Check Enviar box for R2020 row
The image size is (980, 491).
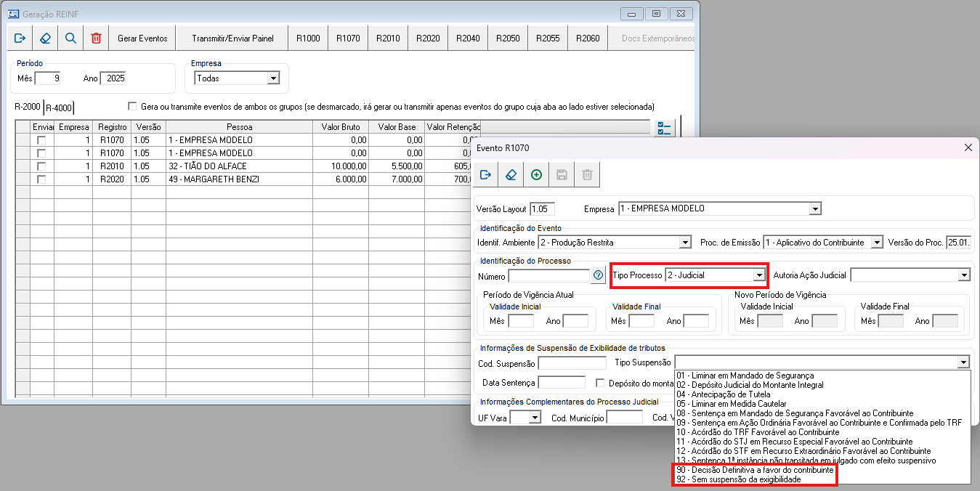pos(41,179)
